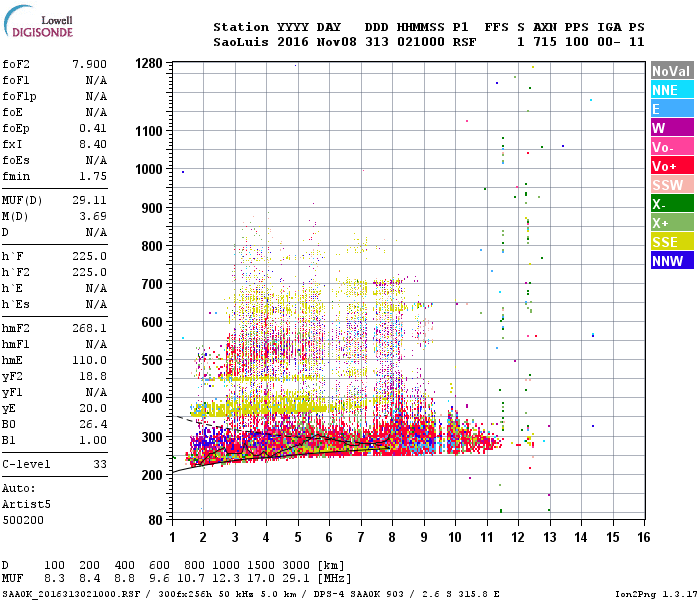Viewport: 700px width, 600px height.
Task: Click the SaoLuis station name
Action: [241, 42]
